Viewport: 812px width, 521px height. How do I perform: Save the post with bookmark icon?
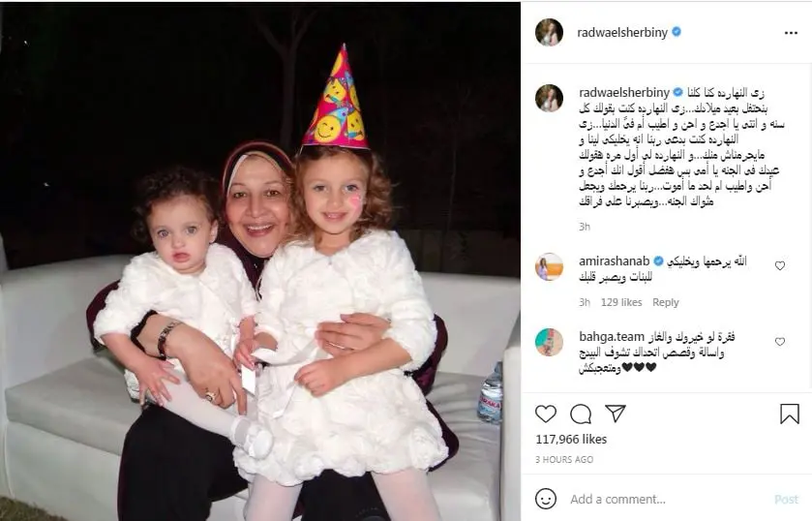click(x=789, y=414)
